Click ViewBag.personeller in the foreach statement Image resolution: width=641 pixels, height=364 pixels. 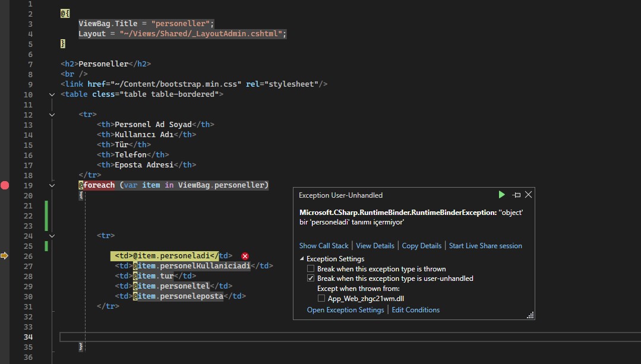(x=221, y=185)
